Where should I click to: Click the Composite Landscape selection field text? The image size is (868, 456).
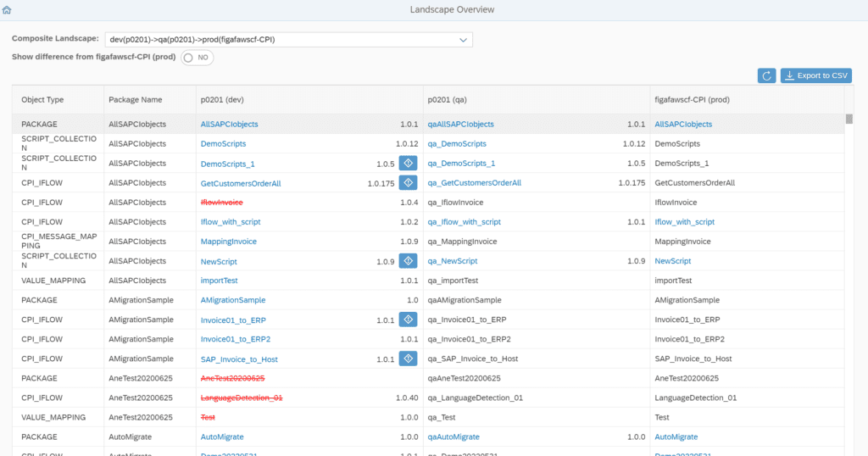[192, 39]
